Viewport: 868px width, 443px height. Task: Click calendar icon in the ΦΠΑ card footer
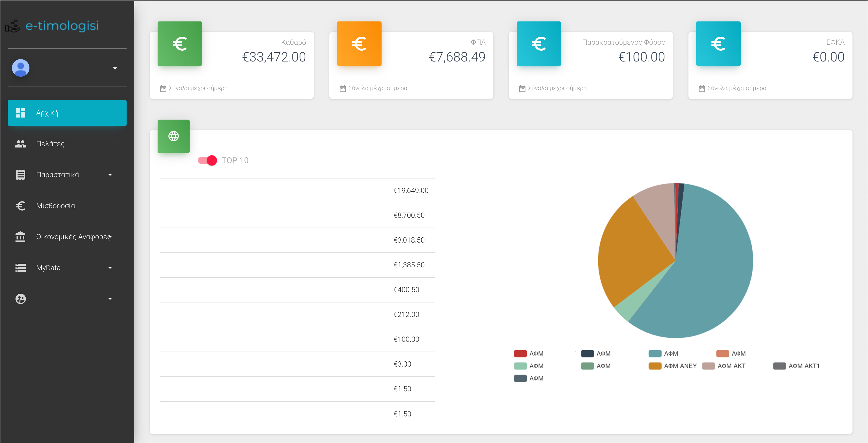(343, 89)
